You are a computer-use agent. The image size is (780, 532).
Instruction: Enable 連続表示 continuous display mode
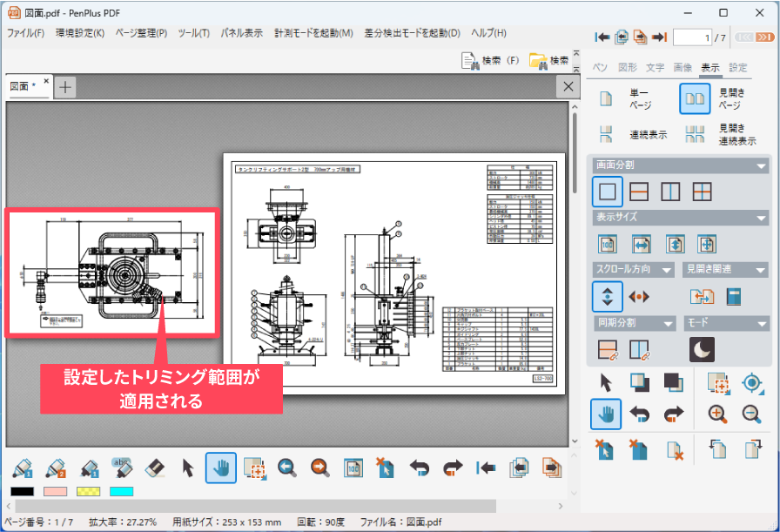tap(608, 135)
